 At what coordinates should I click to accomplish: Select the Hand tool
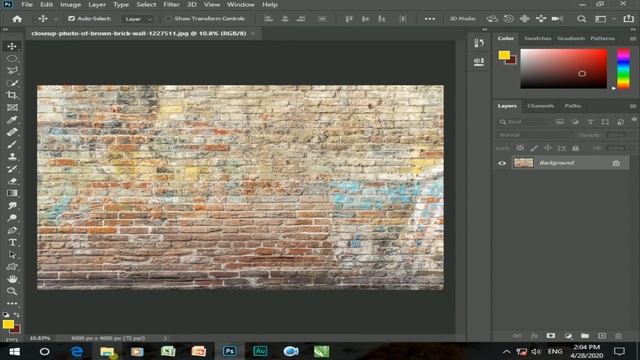click(12, 279)
